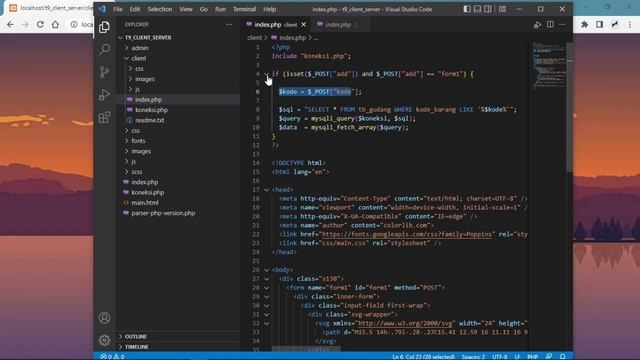Screen dimensions: 640x360
Task: Select index.php in the client folder
Action: point(149,100)
